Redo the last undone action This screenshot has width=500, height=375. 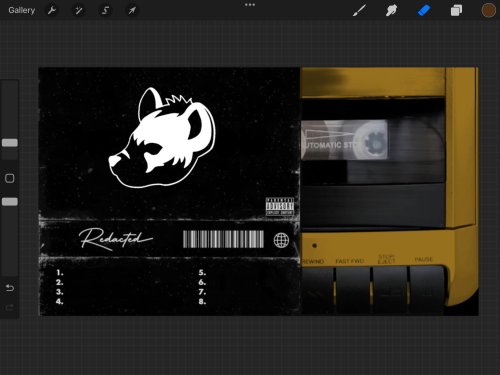10,307
